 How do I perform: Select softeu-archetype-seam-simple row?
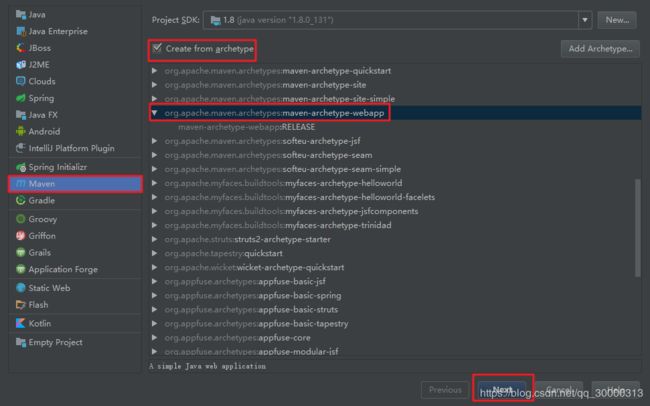[395, 169]
